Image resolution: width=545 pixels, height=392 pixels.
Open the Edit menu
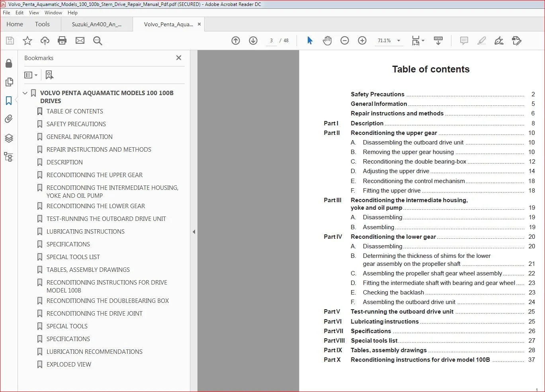20,13
